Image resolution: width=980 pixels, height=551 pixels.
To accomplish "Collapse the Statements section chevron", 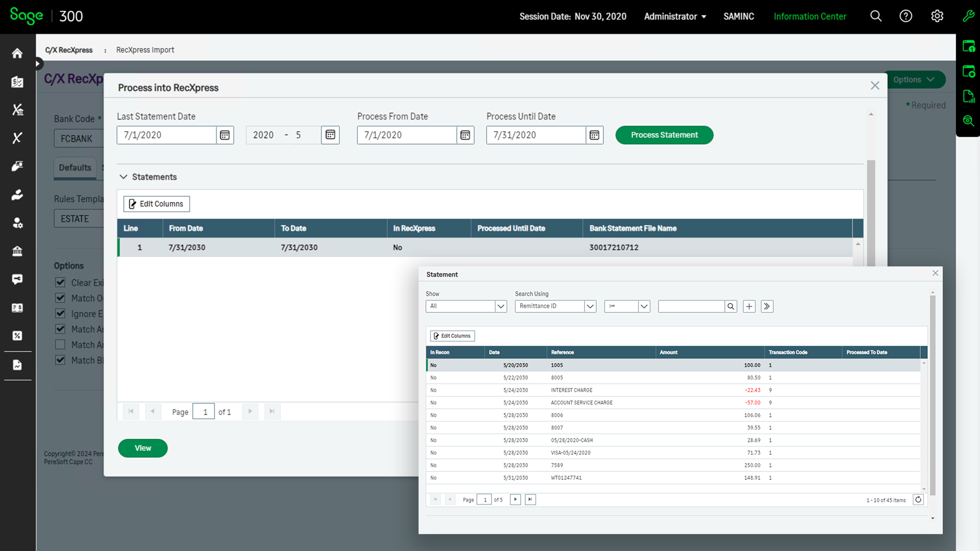I will (123, 177).
